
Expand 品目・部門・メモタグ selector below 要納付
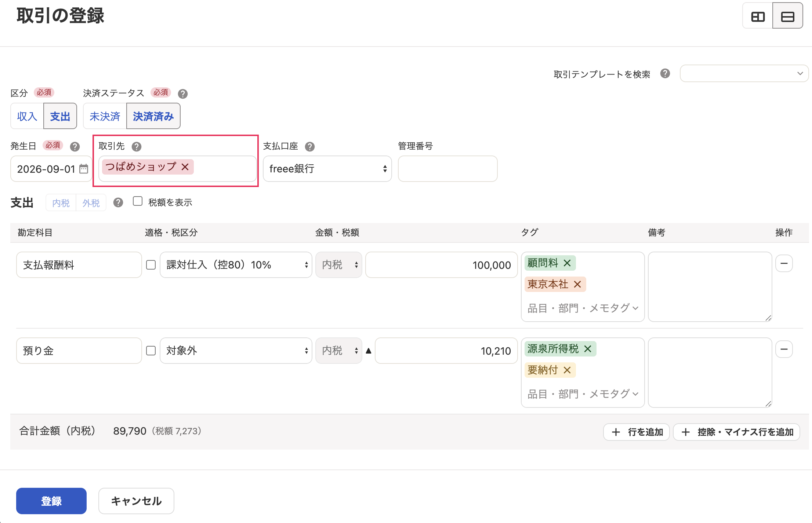pos(583,394)
